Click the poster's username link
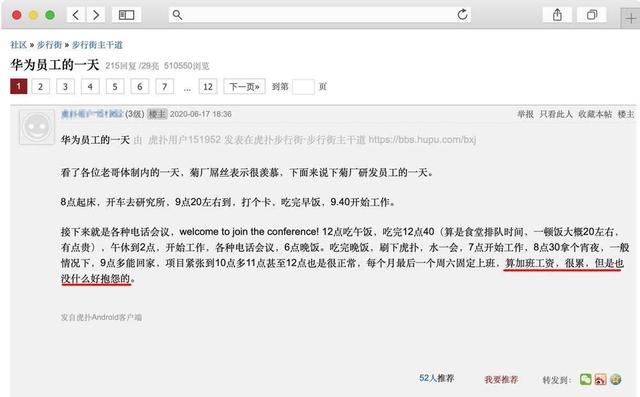This screenshot has width=640, height=397. [92, 114]
